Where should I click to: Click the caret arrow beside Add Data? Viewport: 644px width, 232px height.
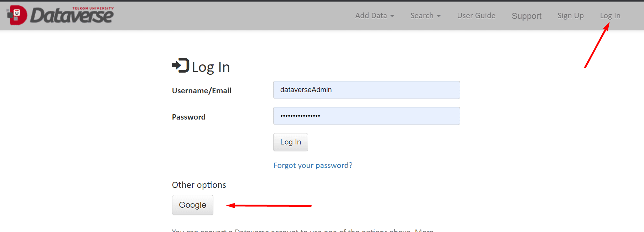(392, 16)
